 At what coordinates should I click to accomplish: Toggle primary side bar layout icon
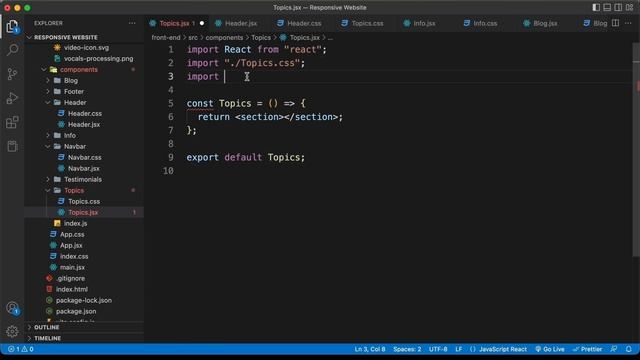(596, 7)
